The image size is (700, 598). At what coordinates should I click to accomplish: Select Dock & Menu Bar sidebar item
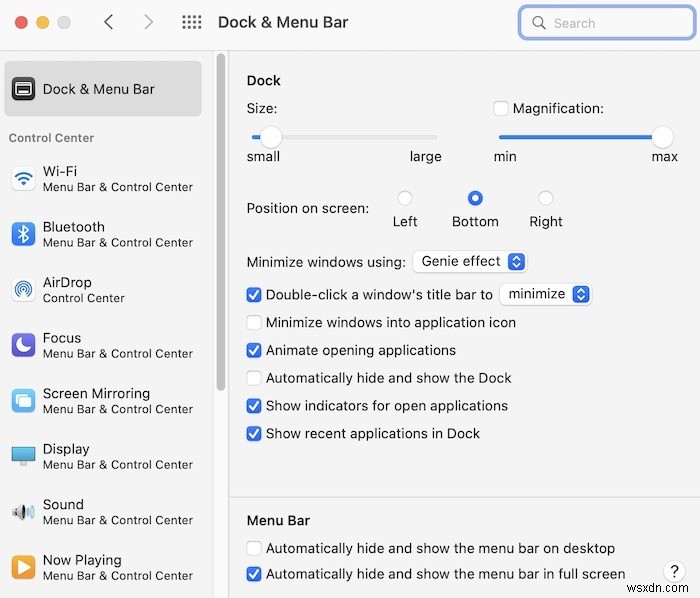click(x=103, y=89)
